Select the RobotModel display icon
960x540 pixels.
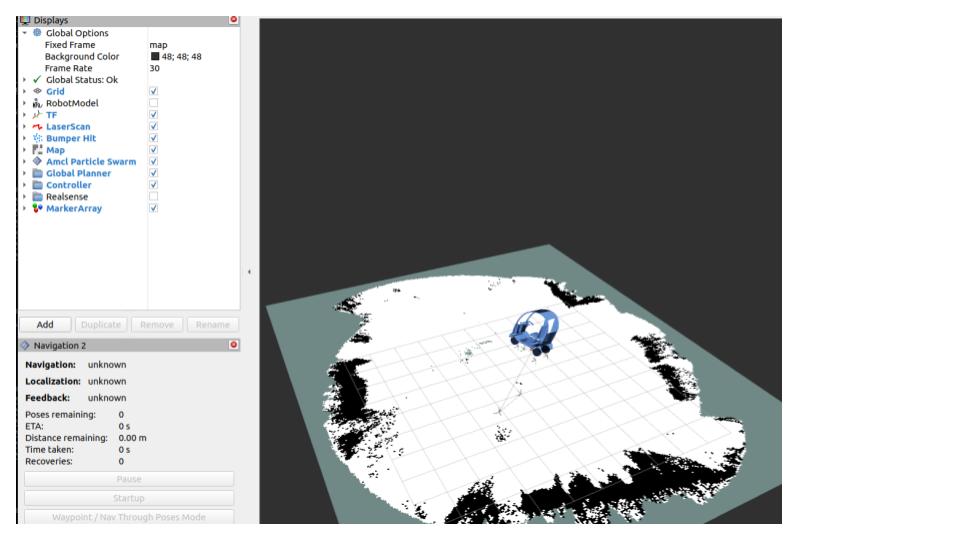coord(37,103)
